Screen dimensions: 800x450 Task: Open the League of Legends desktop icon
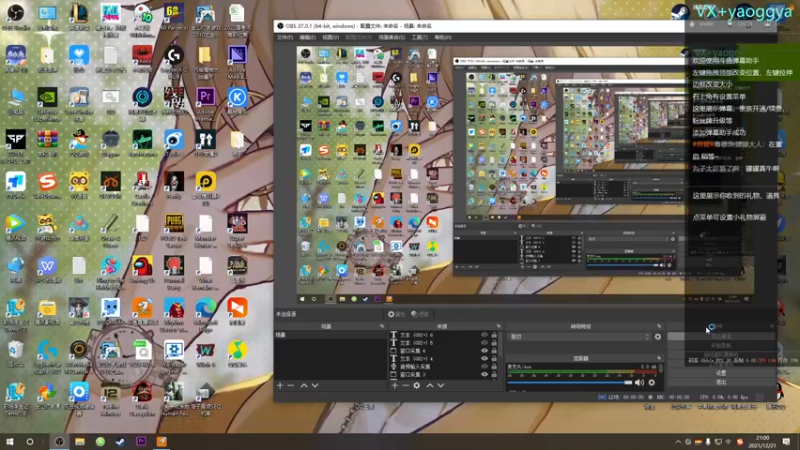79,16
